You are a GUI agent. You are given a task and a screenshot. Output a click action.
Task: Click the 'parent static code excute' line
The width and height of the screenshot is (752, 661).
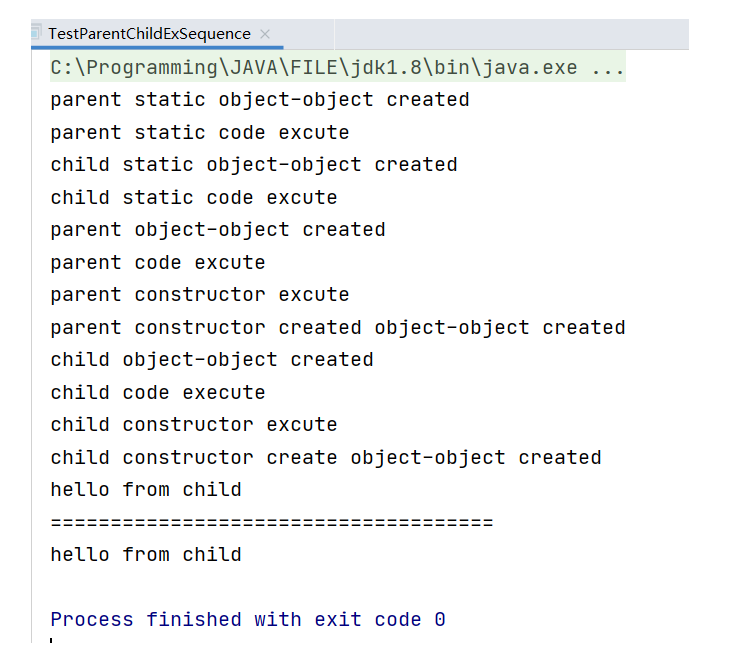point(200,133)
